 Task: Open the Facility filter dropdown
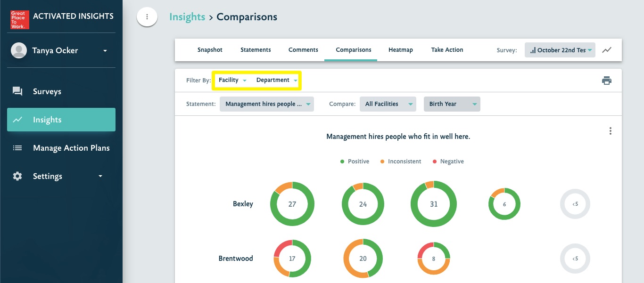click(x=232, y=81)
